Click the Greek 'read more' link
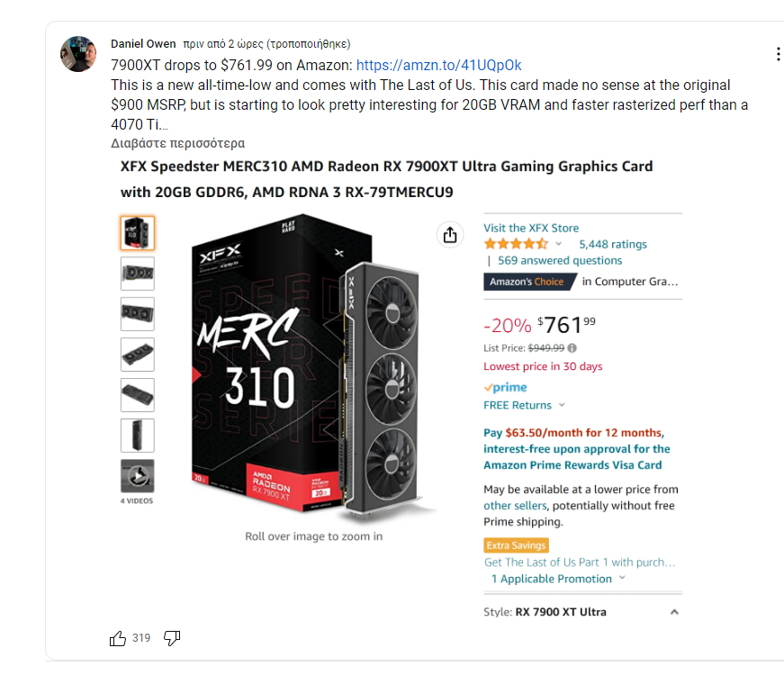The width and height of the screenshot is (784, 675). click(178, 143)
